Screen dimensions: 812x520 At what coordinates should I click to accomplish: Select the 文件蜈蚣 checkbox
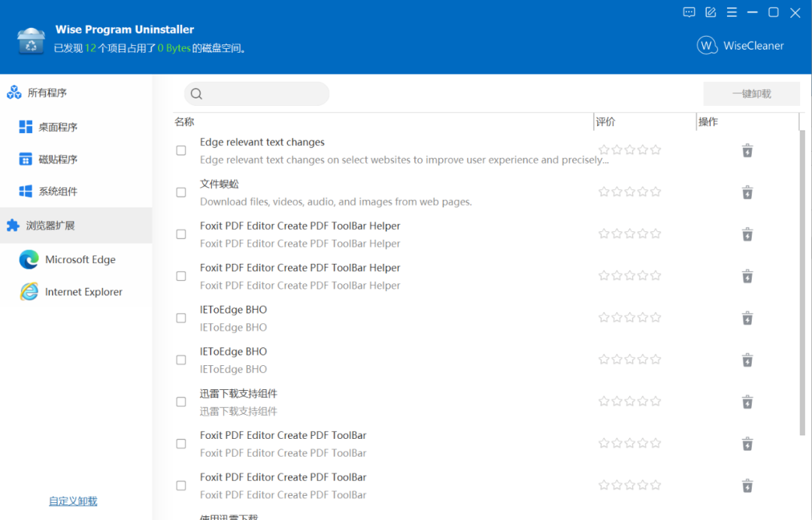[x=180, y=192]
